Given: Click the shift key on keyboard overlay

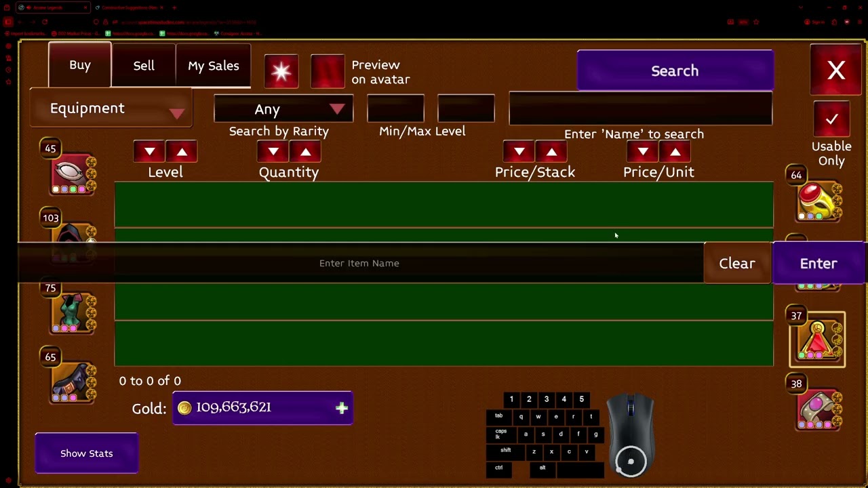Looking at the screenshot, I should [x=505, y=451].
